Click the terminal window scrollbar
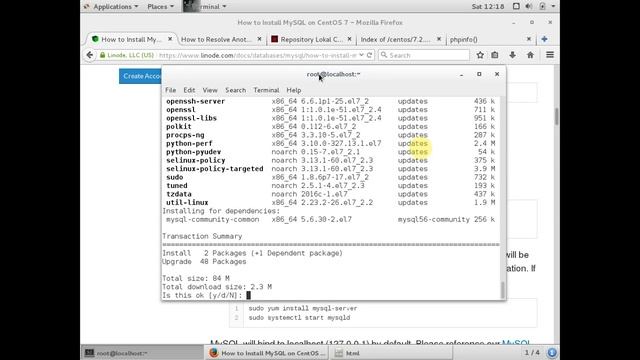The width and height of the screenshot is (640, 360). [502, 290]
